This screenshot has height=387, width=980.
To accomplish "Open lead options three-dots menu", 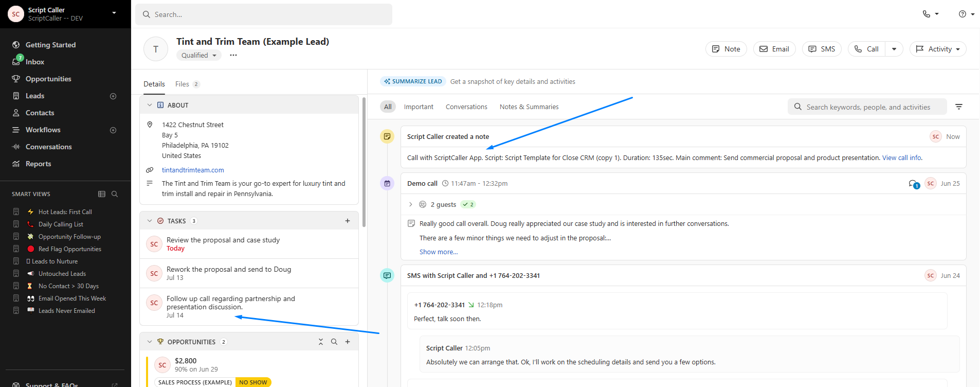I will pyautogui.click(x=233, y=55).
